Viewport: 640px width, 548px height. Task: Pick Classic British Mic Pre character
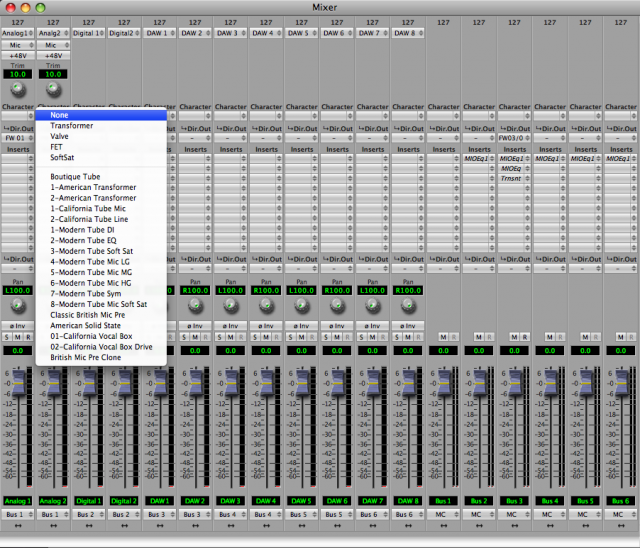101,315
